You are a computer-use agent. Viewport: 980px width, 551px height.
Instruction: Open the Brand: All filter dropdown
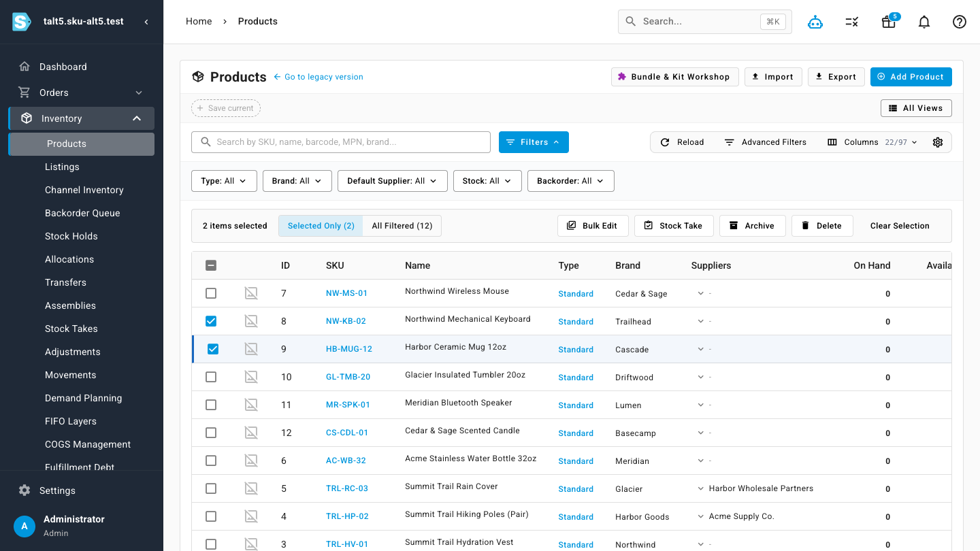(297, 181)
